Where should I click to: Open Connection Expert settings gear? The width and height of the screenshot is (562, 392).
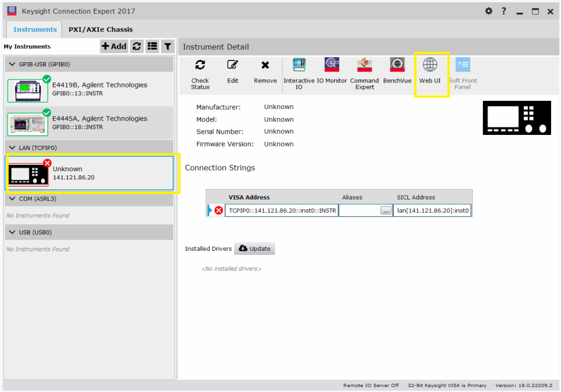(489, 11)
